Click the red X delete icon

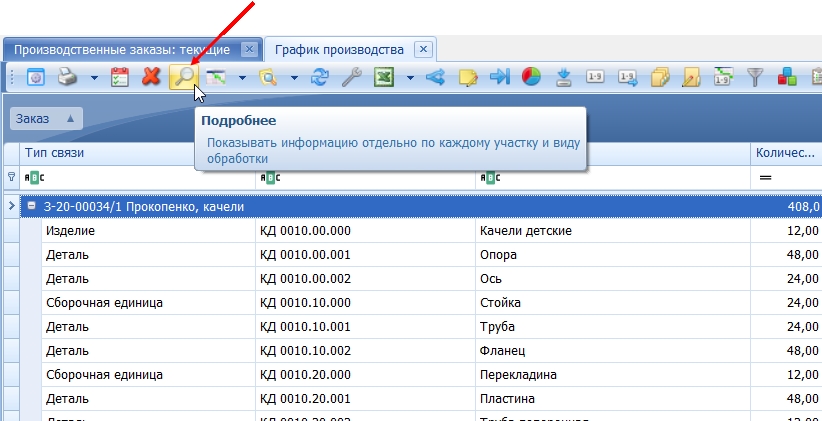pyautogui.click(x=152, y=78)
